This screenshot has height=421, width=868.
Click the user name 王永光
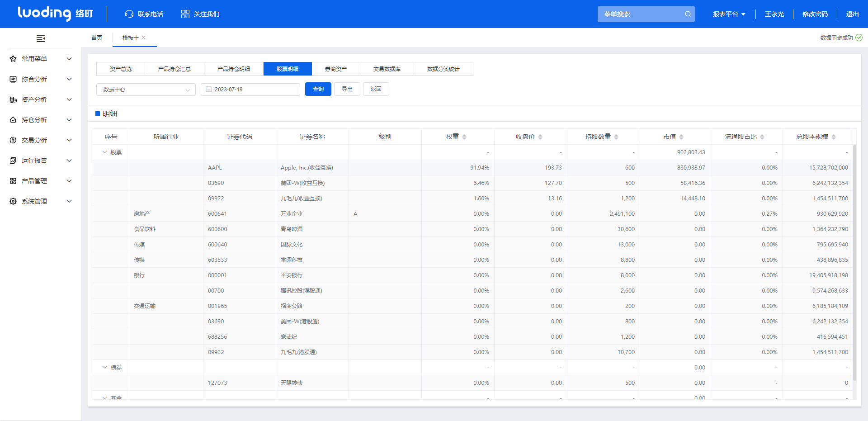tap(774, 14)
